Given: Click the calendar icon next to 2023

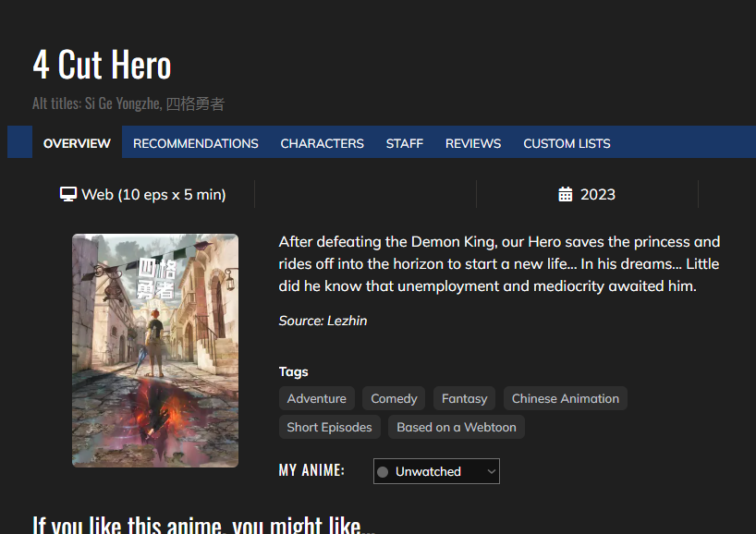Looking at the screenshot, I should pos(566,194).
